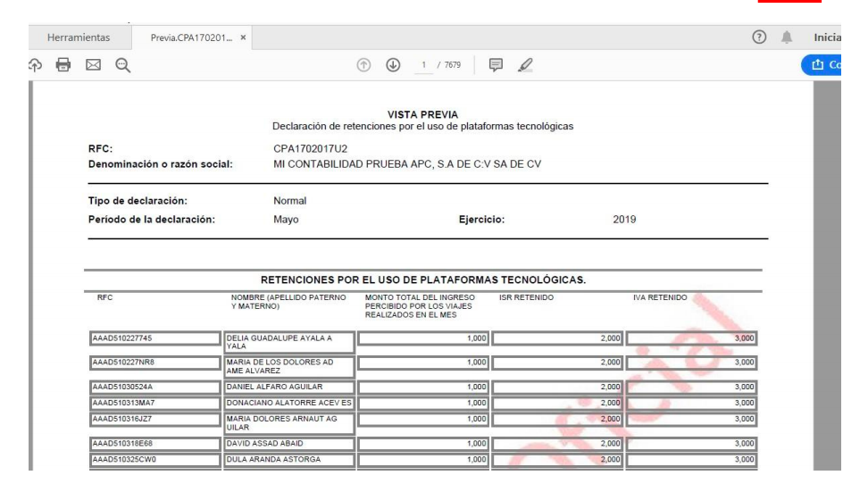The width and height of the screenshot is (868, 492).
Task: Click the Iniciar sesión link
Action: (827, 38)
